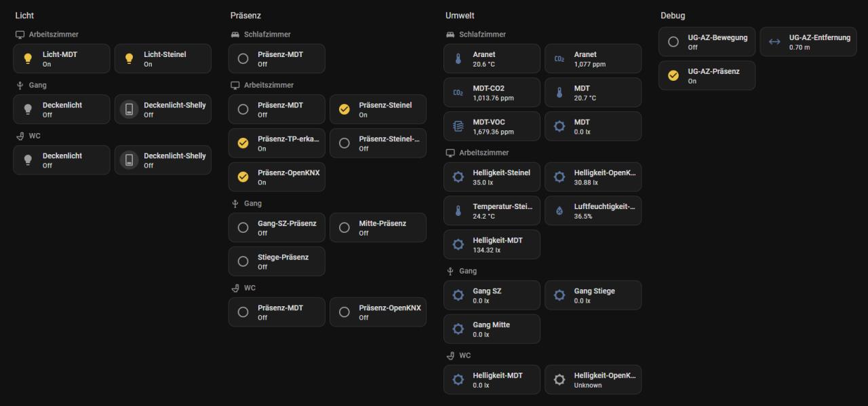Click the Licht-MDT light bulb icon
The width and height of the screenshot is (868, 406).
pos(28,58)
